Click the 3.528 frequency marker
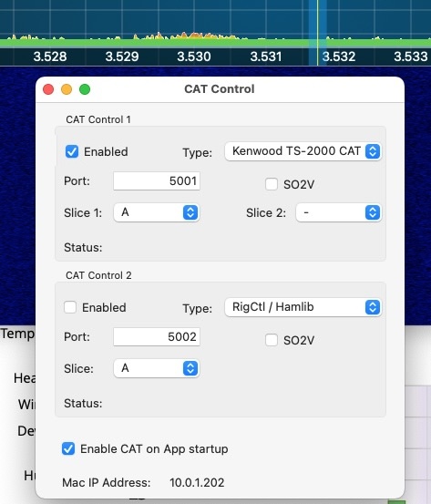This screenshot has height=504, width=431. click(x=50, y=57)
